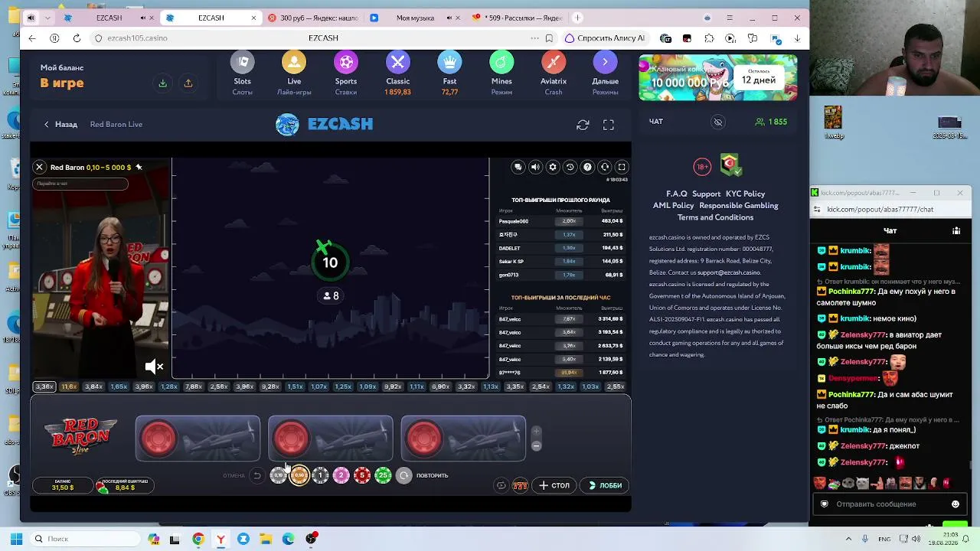
Task: Open the Red Baron settings gear
Action: coord(553,167)
